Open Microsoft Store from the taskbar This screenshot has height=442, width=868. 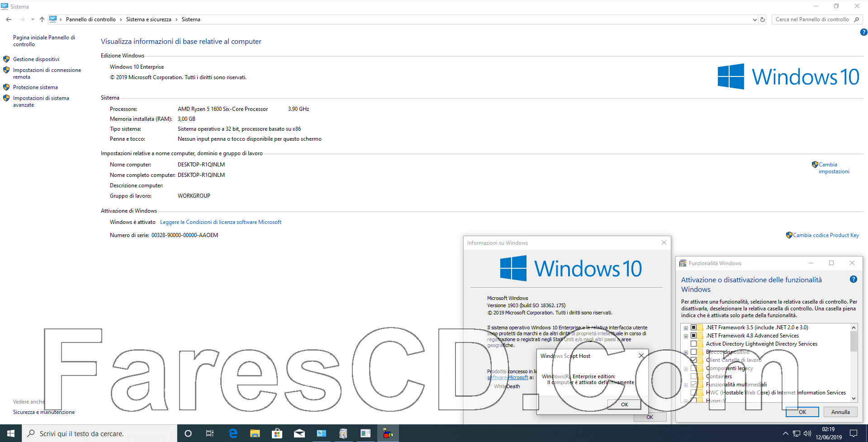tap(277, 433)
